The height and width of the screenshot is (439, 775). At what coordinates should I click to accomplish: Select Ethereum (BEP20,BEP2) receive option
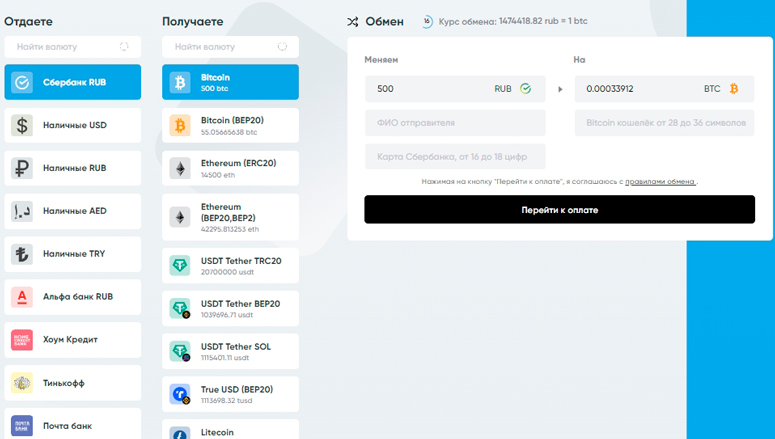pyautogui.click(x=230, y=217)
